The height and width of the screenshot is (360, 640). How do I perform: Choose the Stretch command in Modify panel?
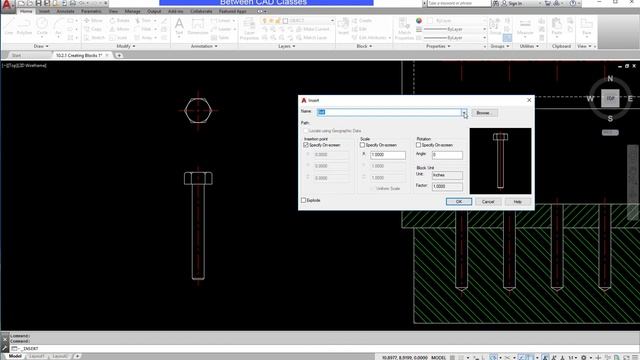pyautogui.click(x=95, y=38)
